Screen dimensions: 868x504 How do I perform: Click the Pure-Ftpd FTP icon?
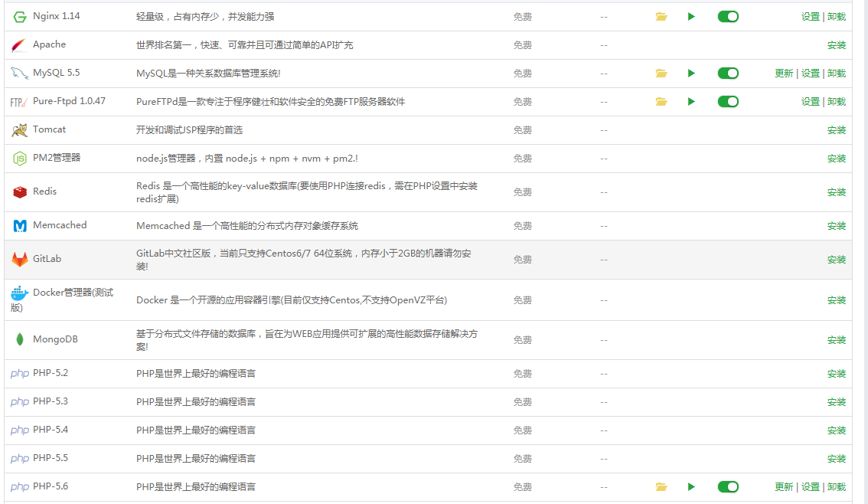19,102
